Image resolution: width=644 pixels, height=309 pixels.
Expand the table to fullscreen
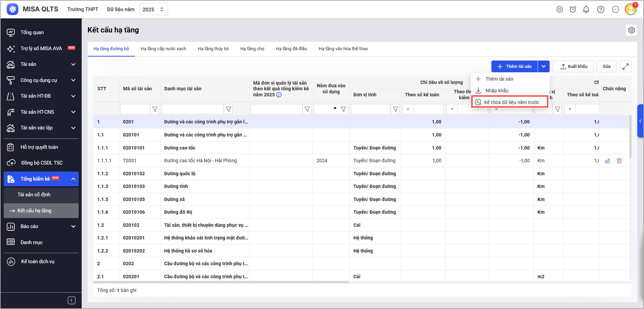(x=626, y=67)
